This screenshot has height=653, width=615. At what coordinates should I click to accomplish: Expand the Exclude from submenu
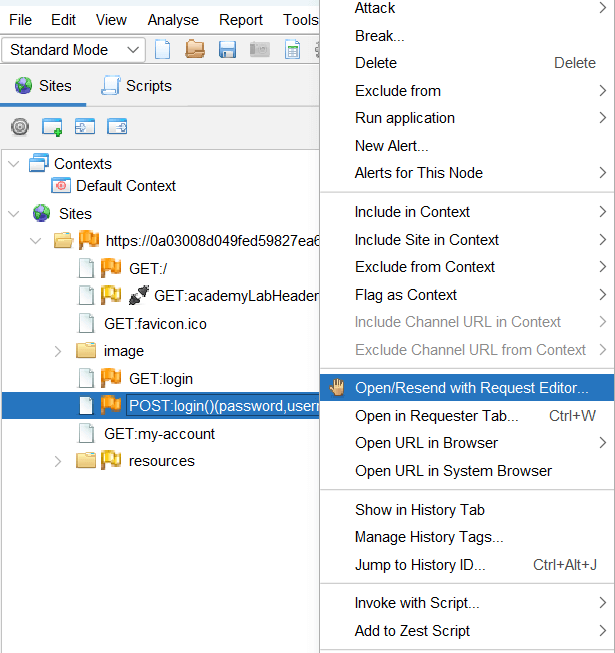[x=467, y=91]
